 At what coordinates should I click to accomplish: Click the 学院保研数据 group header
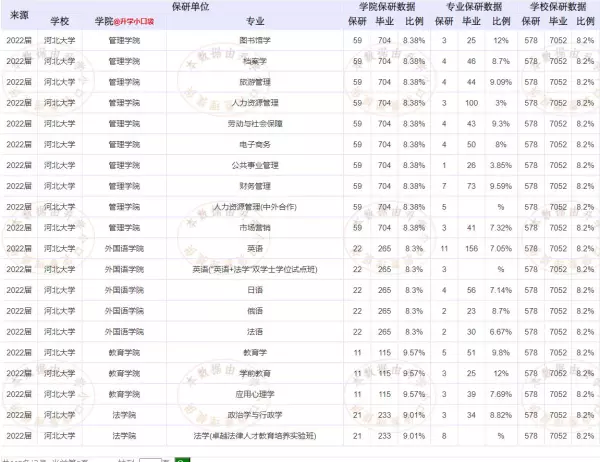tap(387, 7)
